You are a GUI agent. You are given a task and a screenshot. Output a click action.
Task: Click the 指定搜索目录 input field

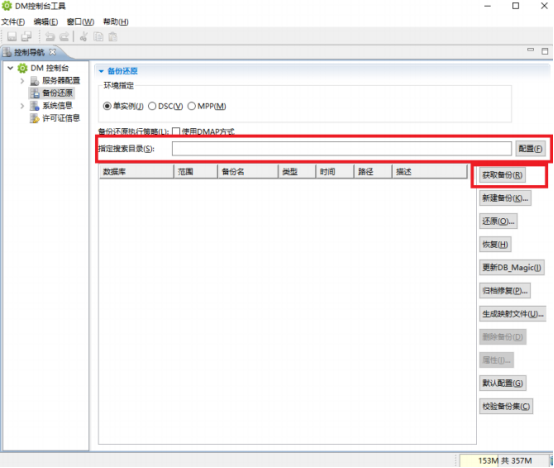(x=342, y=148)
